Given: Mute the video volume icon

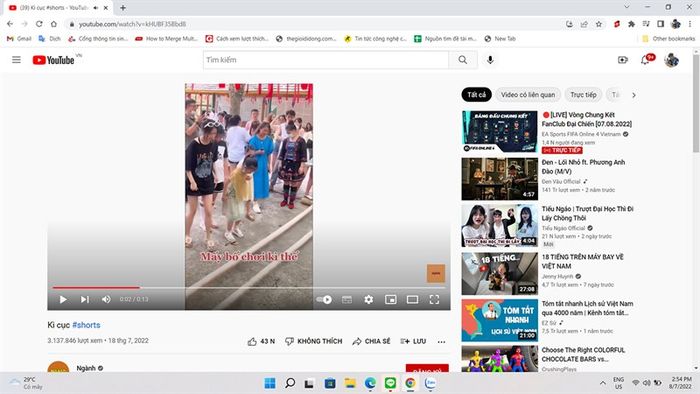Looking at the screenshot, I should 106,299.
